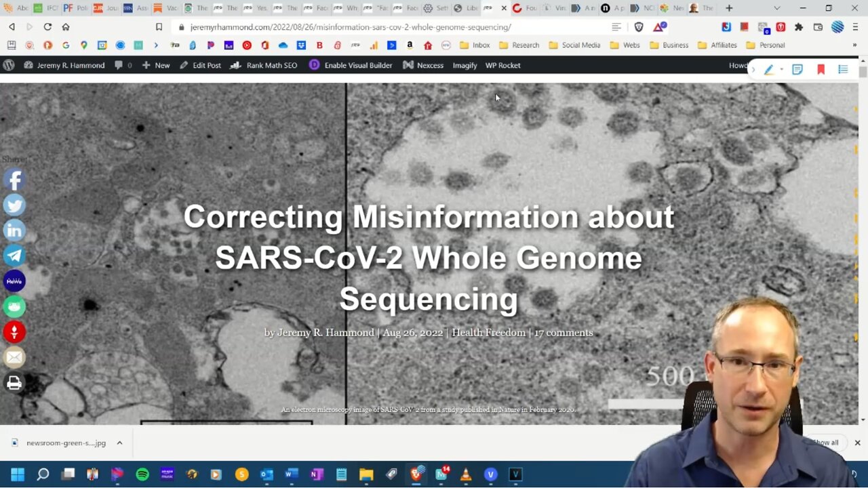Open OneNote from the taskbar
This screenshot has width=868, height=488.
click(x=317, y=474)
